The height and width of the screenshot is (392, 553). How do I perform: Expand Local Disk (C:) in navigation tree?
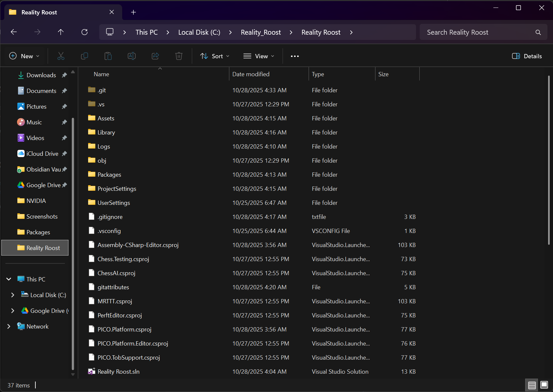12,295
